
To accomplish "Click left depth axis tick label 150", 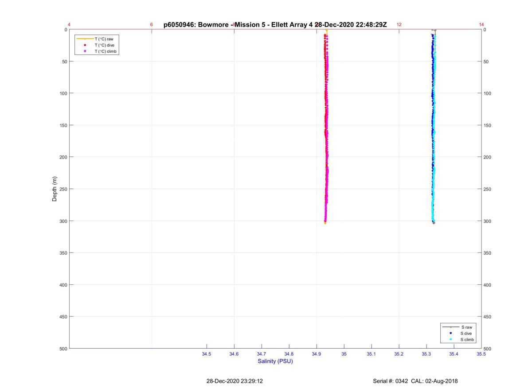I will [63, 125].
